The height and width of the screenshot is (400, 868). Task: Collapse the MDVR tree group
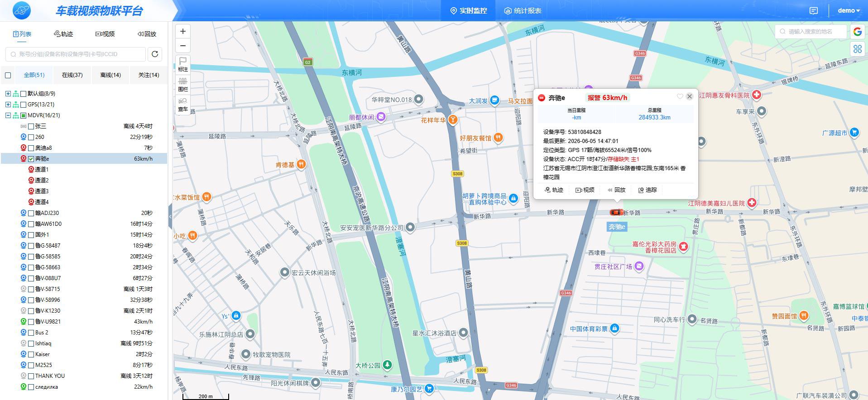coord(8,115)
